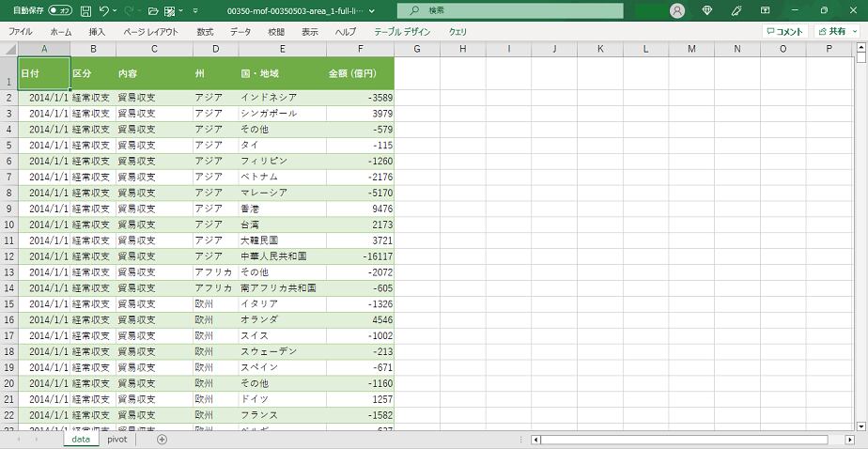
Task: Toggle the 自動保存 AutoSave switch
Action: tap(60, 10)
